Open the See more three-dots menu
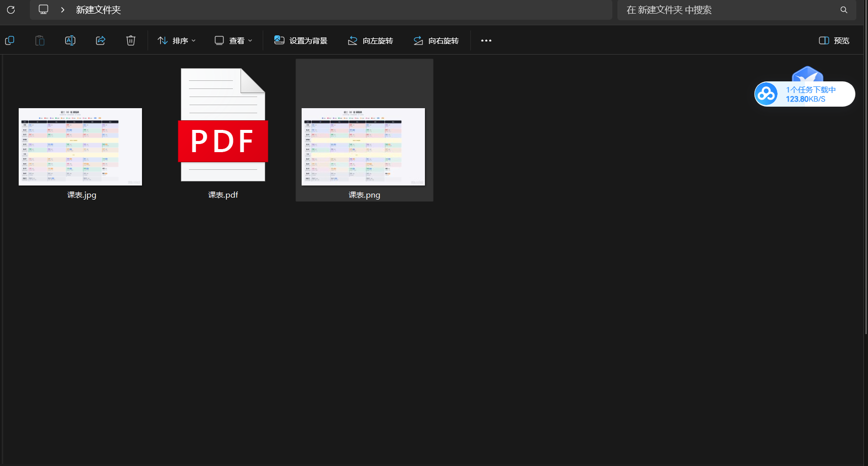Image resolution: width=868 pixels, height=466 pixels. point(486,40)
